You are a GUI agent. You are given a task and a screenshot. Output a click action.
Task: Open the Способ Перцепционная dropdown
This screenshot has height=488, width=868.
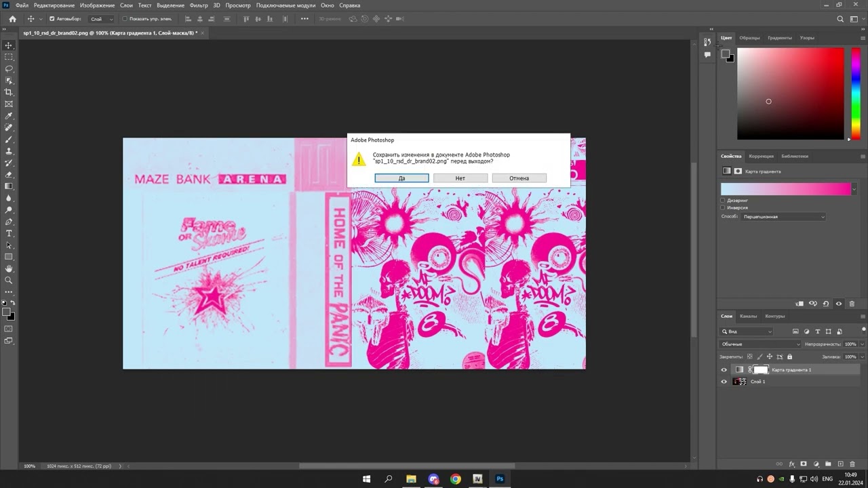(783, 217)
